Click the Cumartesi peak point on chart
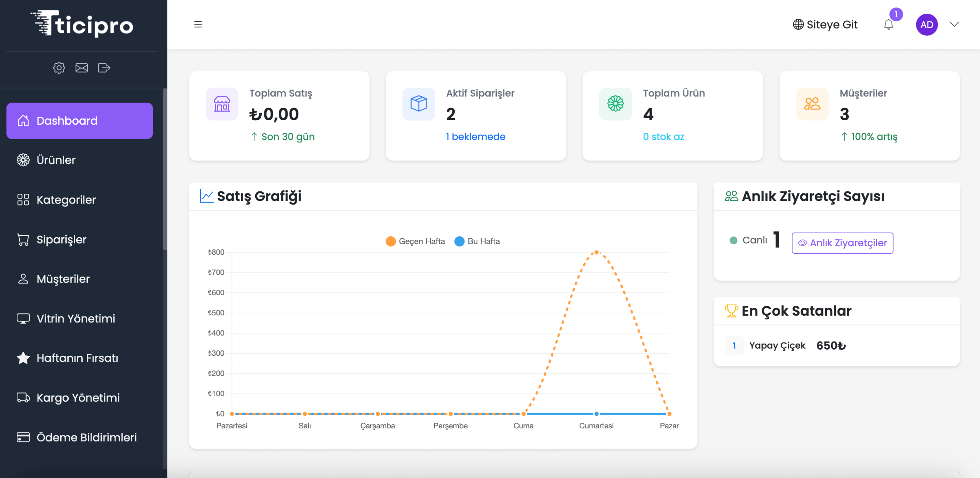 [596, 252]
